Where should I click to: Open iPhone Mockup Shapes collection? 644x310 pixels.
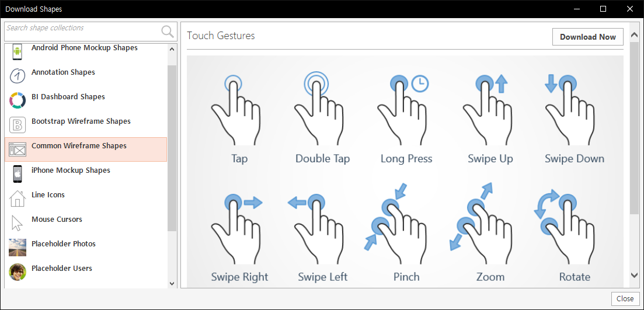tap(86, 174)
